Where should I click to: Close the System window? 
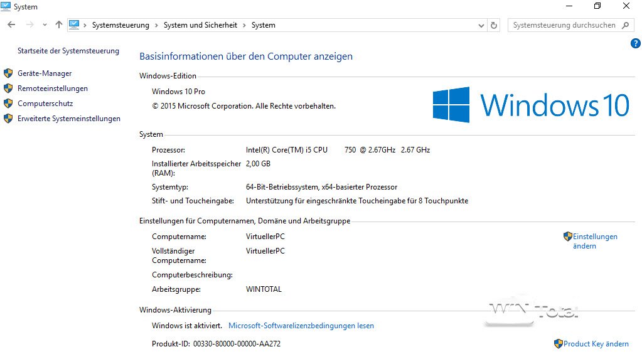pyautogui.click(x=626, y=6)
